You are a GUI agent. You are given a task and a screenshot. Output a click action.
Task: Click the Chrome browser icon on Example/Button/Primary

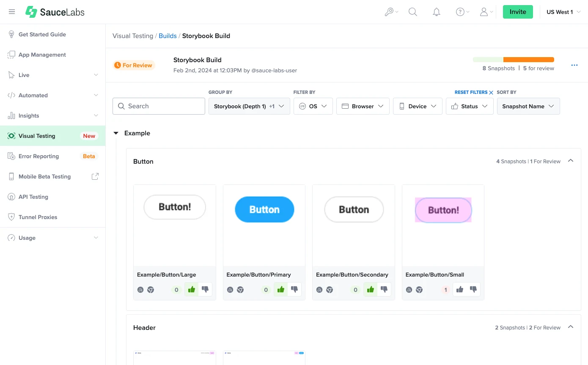240,290
